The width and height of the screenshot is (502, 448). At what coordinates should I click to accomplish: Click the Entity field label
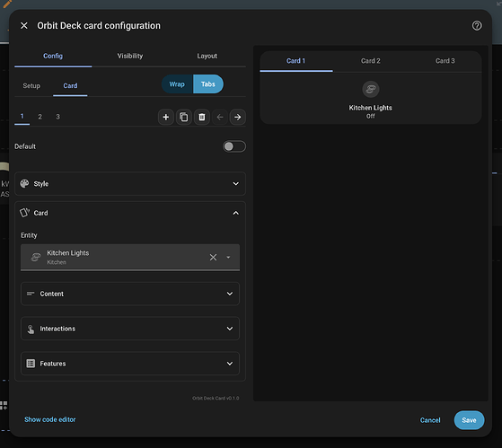click(29, 235)
